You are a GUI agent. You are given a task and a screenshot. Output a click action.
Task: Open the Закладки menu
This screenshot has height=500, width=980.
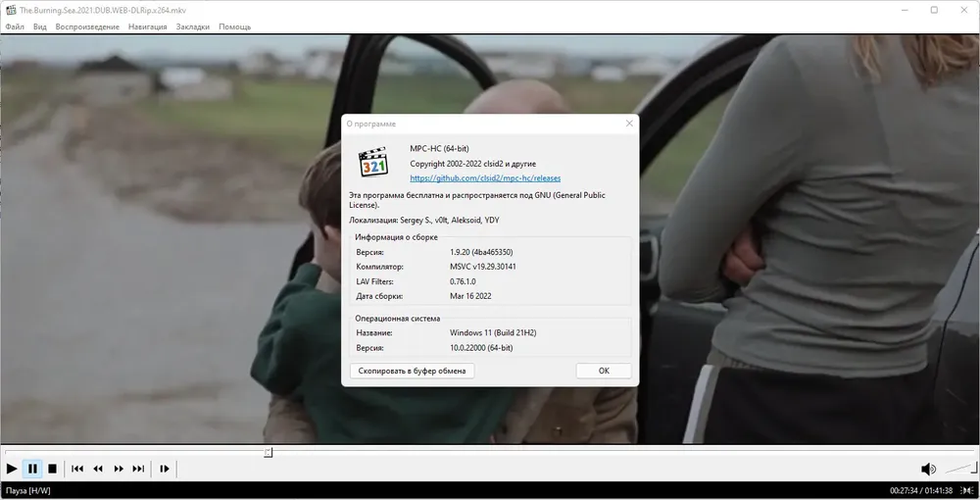point(192,26)
